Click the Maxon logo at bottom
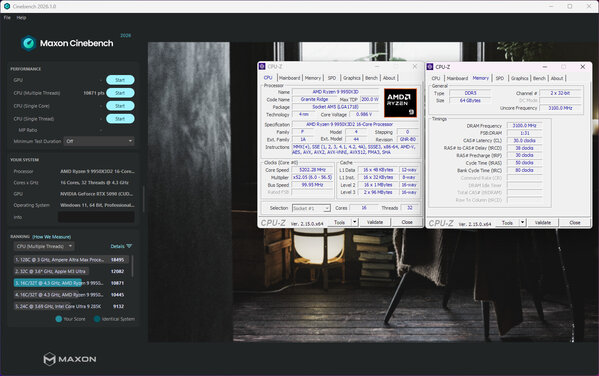The height and width of the screenshot is (376, 599). pyautogui.click(x=70, y=359)
